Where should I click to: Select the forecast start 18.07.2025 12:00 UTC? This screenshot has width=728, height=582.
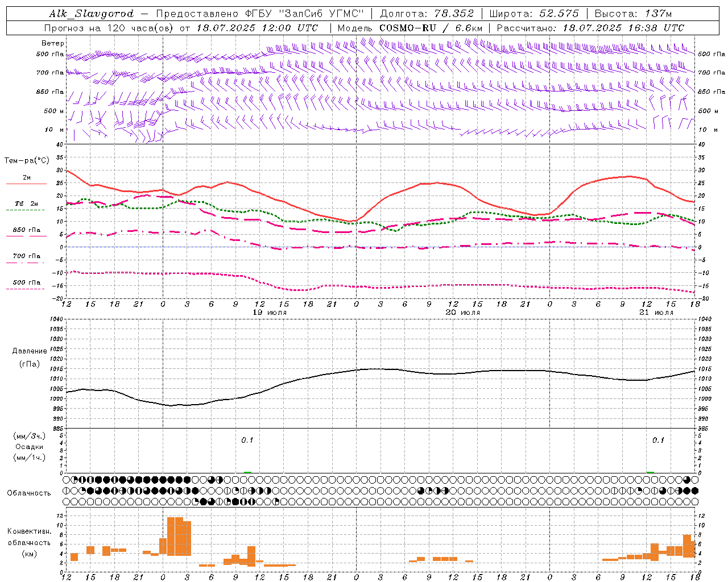[257, 28]
